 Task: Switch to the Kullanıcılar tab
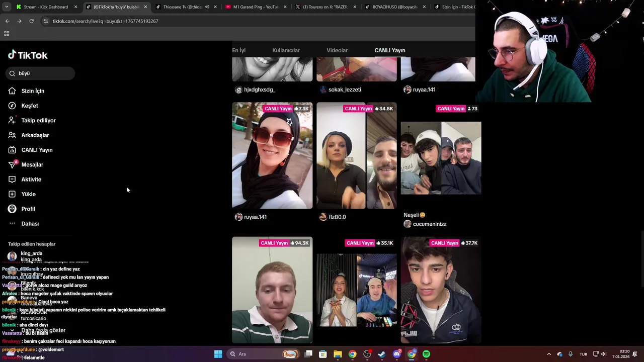[x=286, y=50]
